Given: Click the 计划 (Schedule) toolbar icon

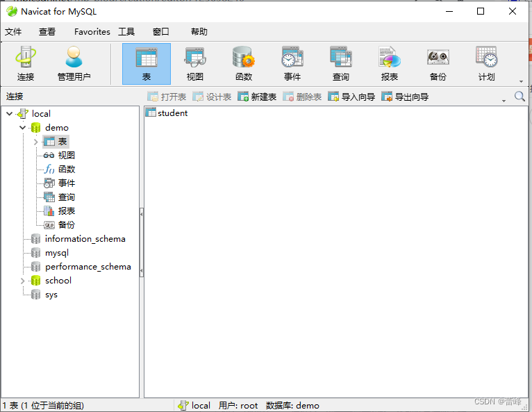Looking at the screenshot, I should [x=486, y=64].
